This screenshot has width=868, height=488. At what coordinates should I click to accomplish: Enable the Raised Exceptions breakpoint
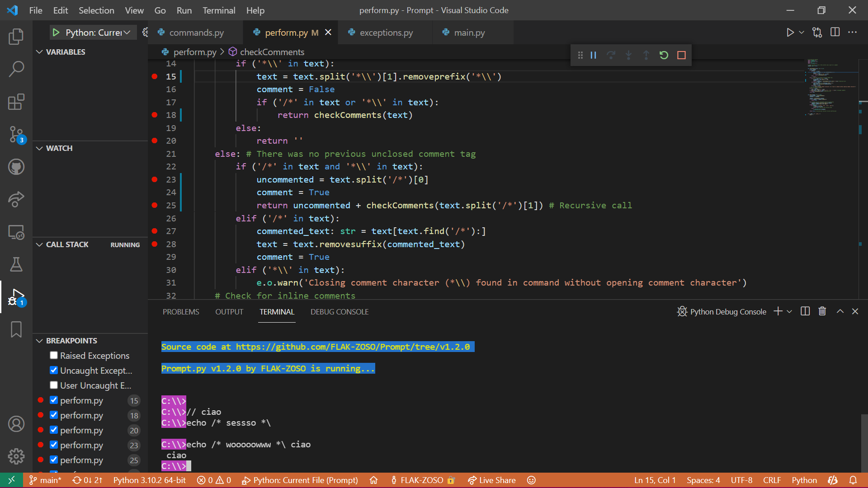[54, 355]
